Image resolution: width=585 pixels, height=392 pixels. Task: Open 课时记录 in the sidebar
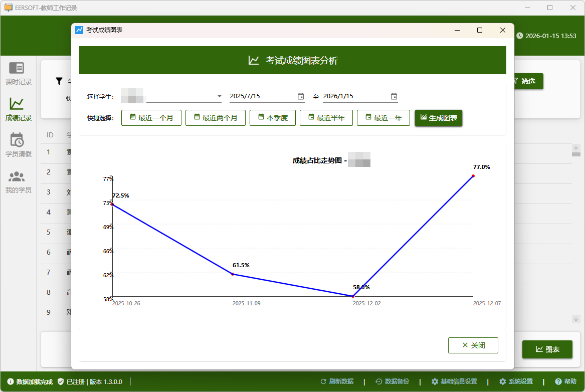[x=18, y=73]
